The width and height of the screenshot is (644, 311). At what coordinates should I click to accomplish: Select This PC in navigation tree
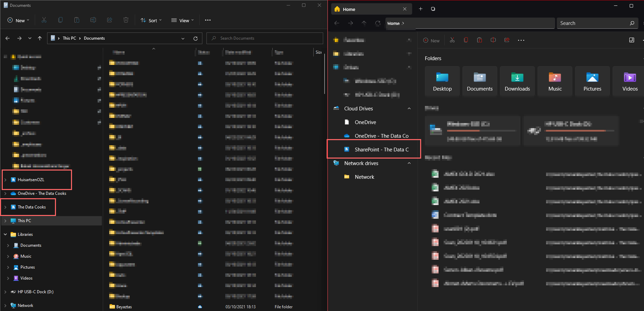click(51, 221)
